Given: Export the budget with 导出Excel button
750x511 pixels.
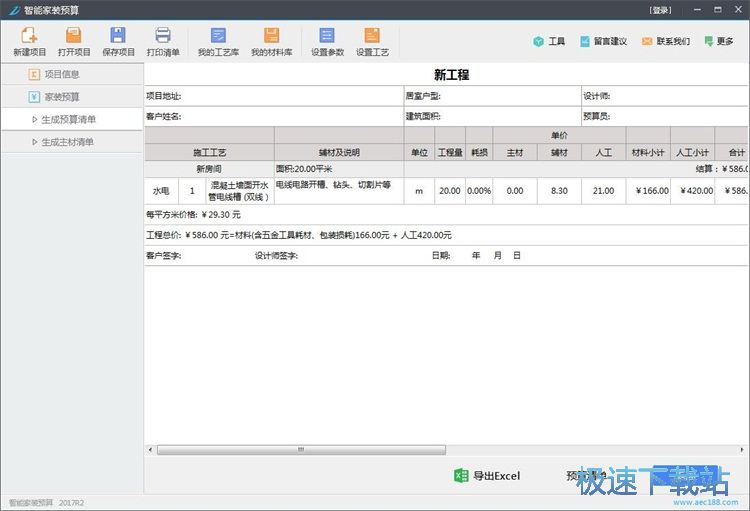Looking at the screenshot, I should click(487, 476).
